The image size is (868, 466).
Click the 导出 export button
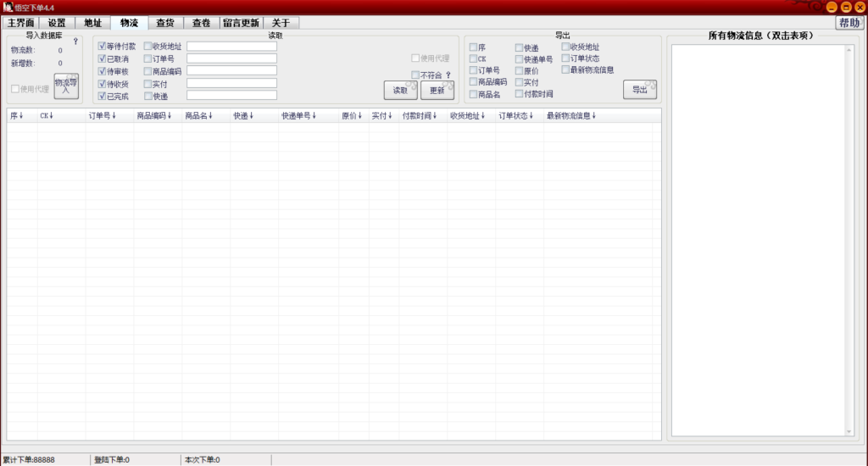click(x=640, y=90)
